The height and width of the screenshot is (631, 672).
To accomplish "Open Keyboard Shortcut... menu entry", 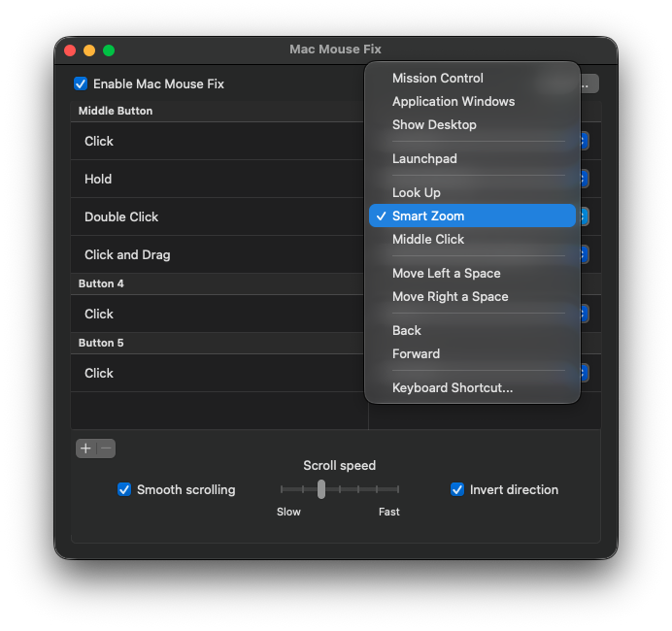I will [472, 387].
